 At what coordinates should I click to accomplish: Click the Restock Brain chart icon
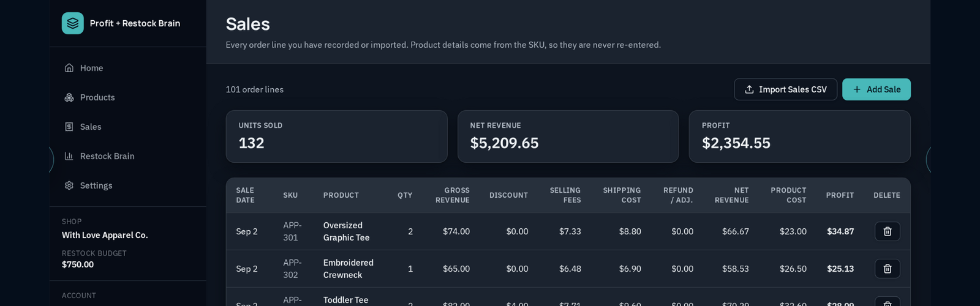point(69,156)
